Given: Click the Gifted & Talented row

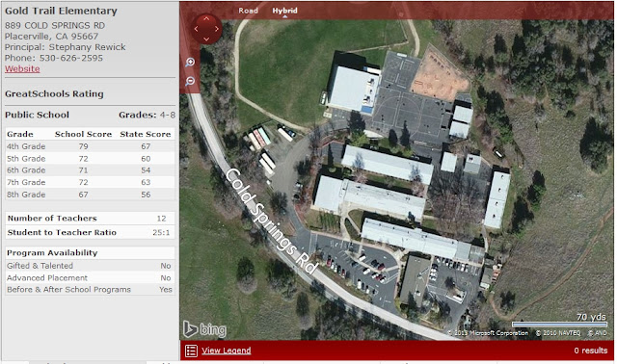Looking at the screenshot, I should coord(90,266).
